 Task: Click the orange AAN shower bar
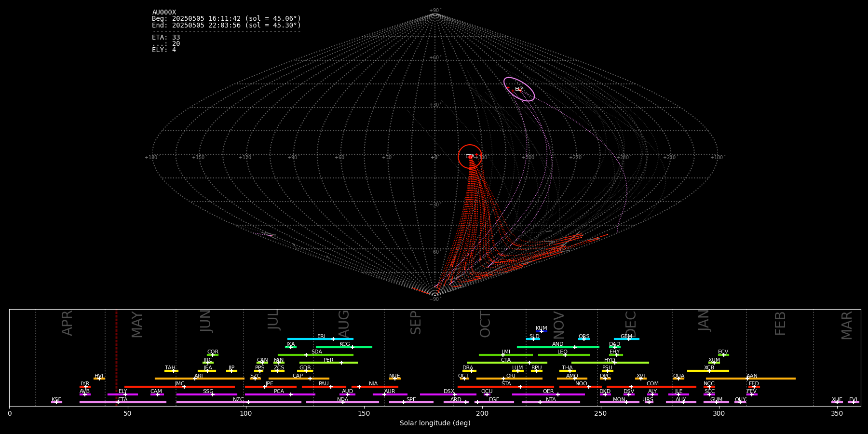pyautogui.click(x=751, y=379)
